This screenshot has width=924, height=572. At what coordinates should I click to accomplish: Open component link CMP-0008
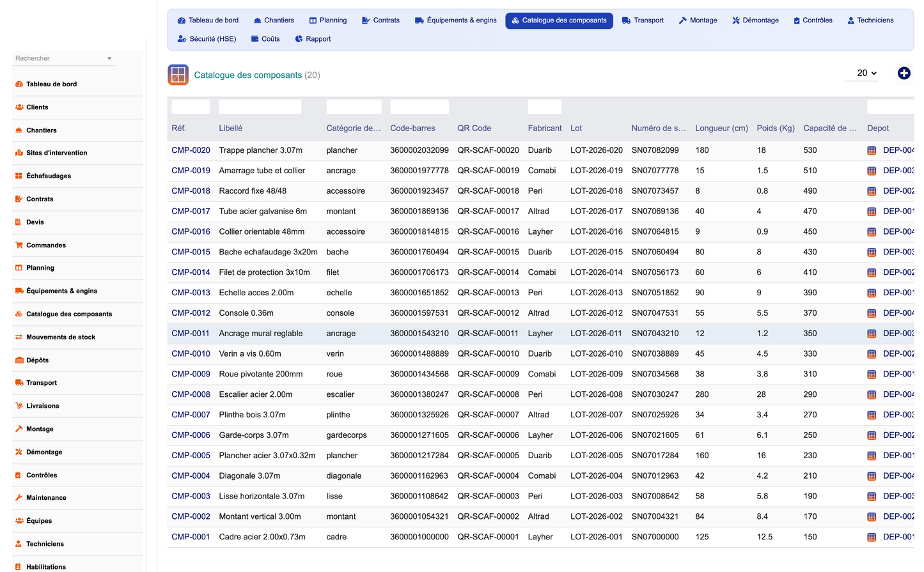coord(191,394)
